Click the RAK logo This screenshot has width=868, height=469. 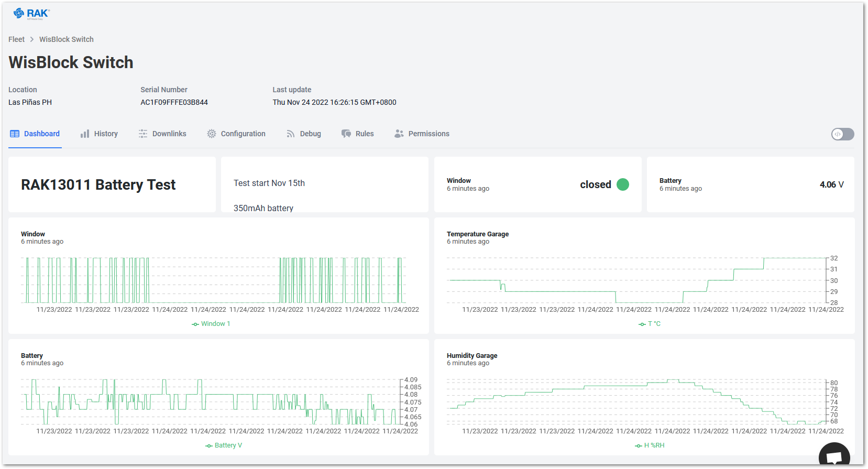pyautogui.click(x=31, y=14)
